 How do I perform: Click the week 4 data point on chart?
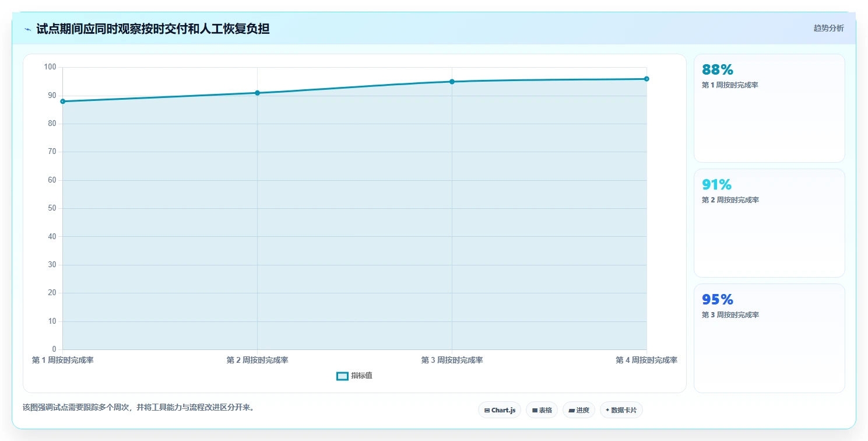646,79
